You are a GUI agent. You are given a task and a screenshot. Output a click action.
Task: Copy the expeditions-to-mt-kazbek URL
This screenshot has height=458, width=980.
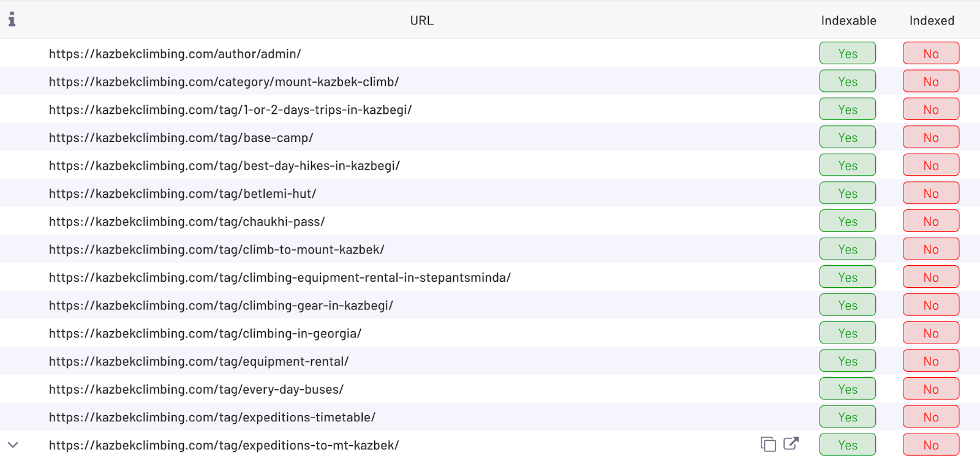pos(768,444)
